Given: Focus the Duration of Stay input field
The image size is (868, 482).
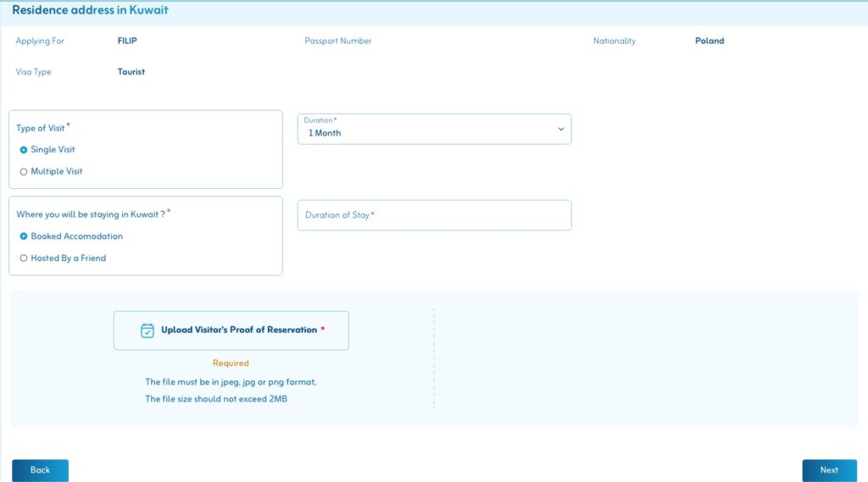Looking at the screenshot, I should pyautogui.click(x=434, y=215).
